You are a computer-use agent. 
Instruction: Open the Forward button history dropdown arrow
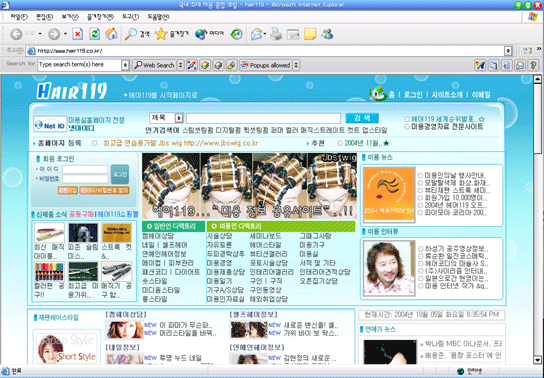[x=65, y=34]
